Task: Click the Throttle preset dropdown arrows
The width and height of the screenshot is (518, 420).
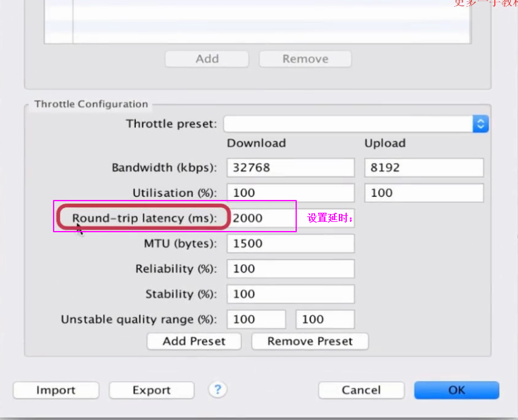Action: pos(481,124)
